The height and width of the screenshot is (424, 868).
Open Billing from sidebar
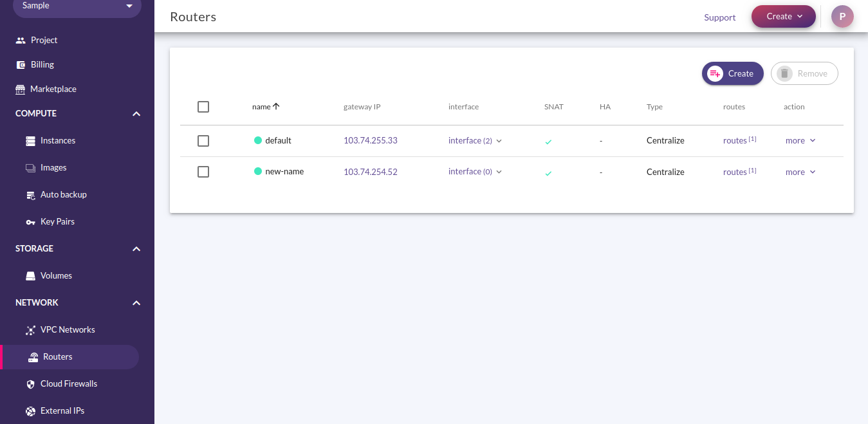[x=42, y=64]
